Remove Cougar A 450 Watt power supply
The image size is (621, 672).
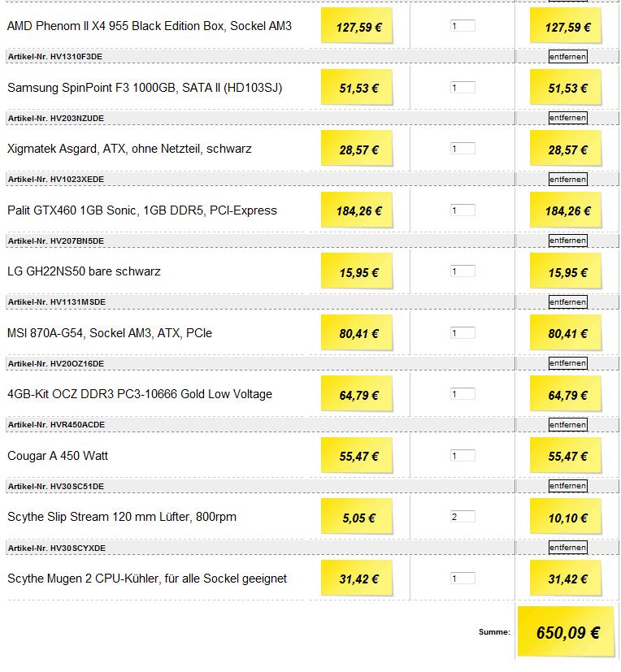coord(568,425)
